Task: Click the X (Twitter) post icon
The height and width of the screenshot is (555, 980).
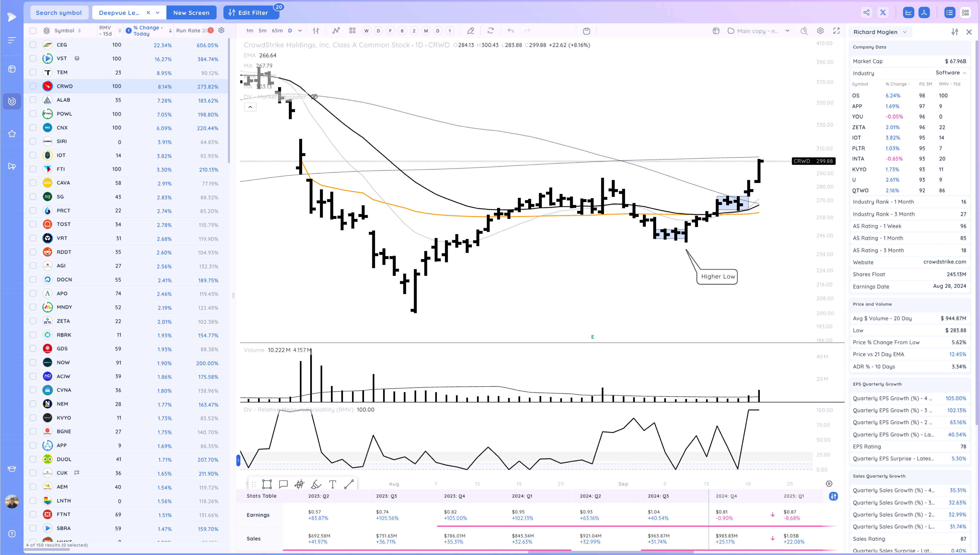Action: tap(883, 12)
